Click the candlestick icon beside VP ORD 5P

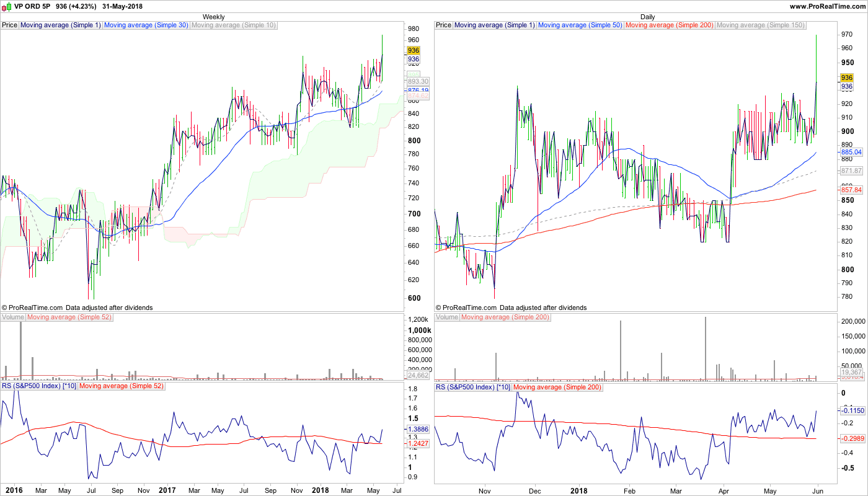click(7, 6)
